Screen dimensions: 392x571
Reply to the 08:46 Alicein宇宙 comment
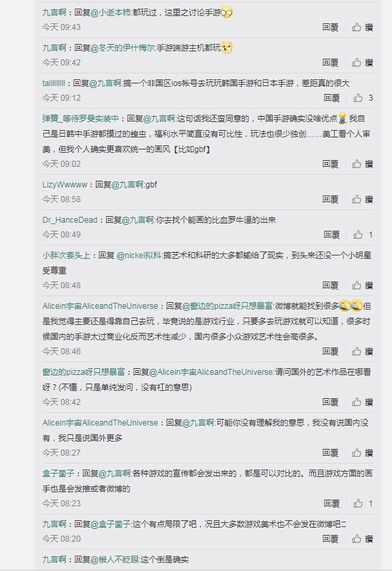coord(330,352)
